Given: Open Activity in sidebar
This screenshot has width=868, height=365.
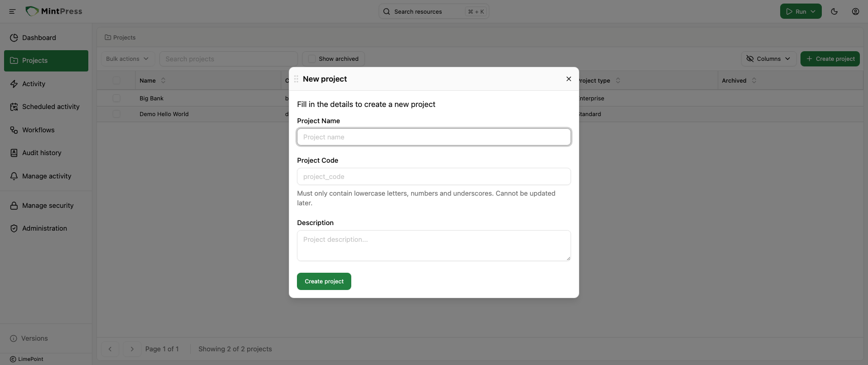Looking at the screenshot, I should pyautogui.click(x=46, y=84).
